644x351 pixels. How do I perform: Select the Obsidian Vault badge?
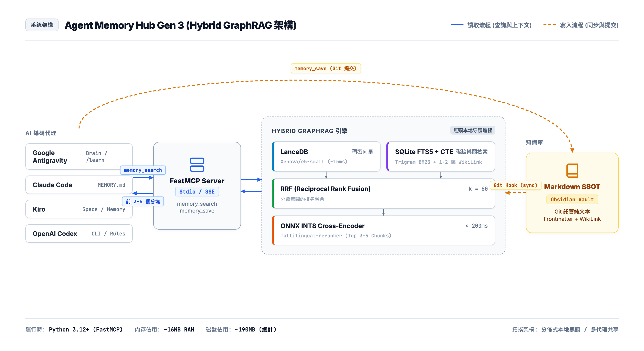[572, 199]
